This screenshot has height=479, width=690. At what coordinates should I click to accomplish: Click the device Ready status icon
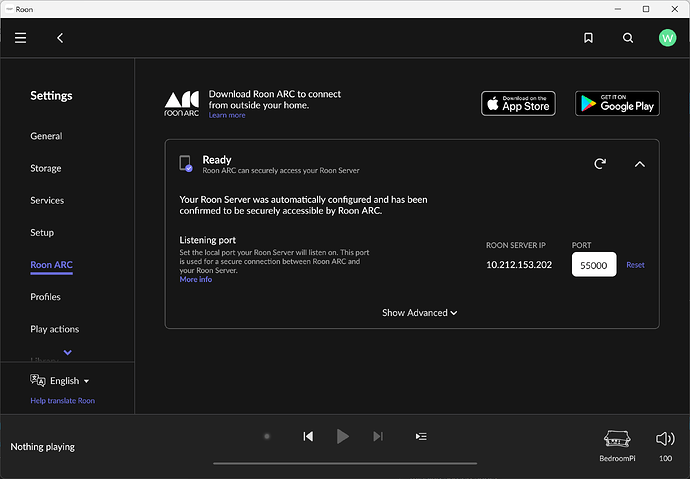pyautogui.click(x=186, y=163)
